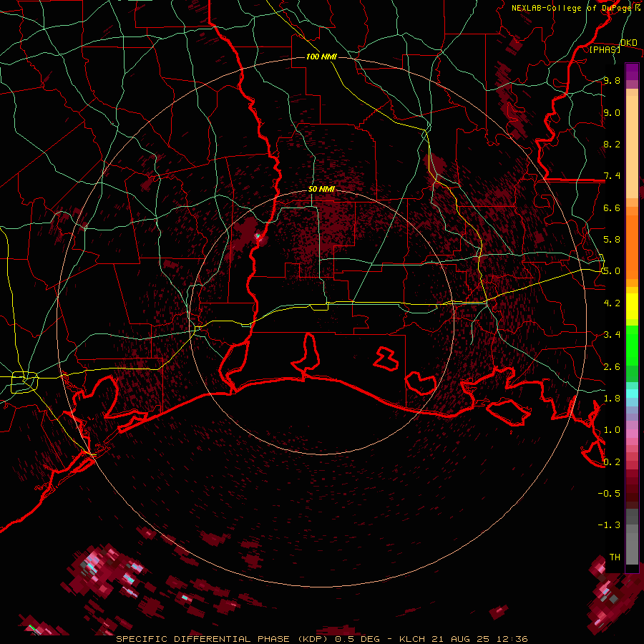644x644 pixels.
Task: Pick the gray color bar segment near TH
Action: point(632,549)
